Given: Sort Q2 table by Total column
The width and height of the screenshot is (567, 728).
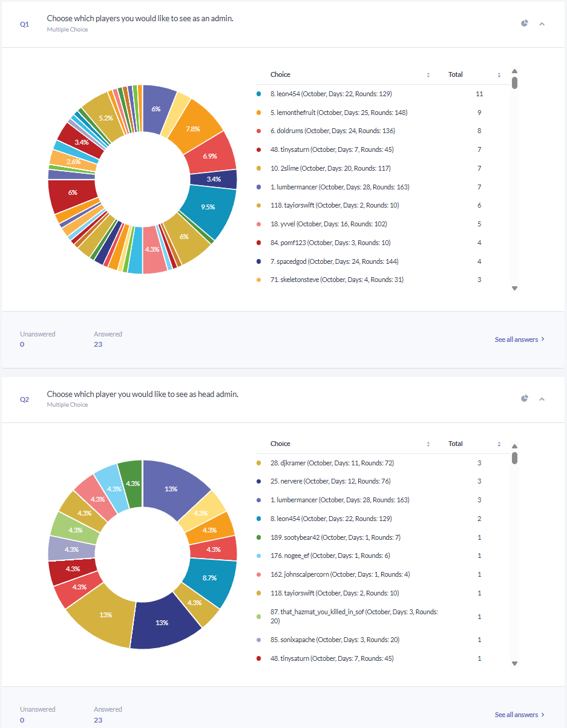Looking at the screenshot, I should [x=499, y=444].
